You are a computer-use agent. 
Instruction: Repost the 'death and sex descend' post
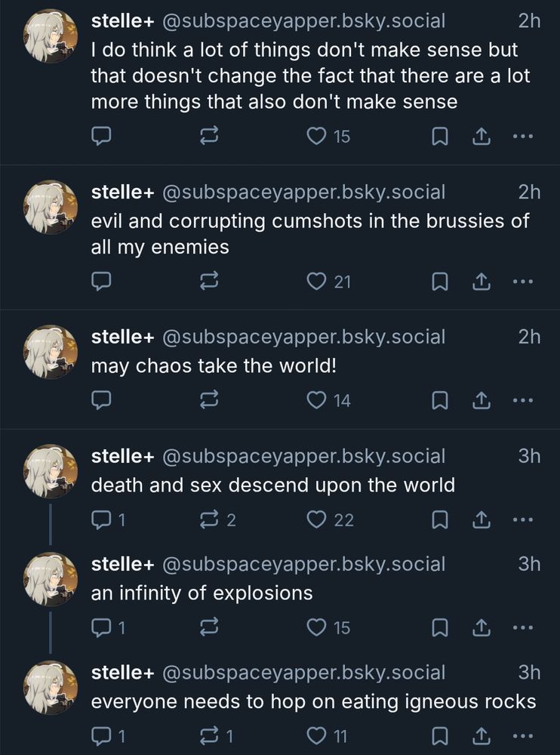(209, 520)
